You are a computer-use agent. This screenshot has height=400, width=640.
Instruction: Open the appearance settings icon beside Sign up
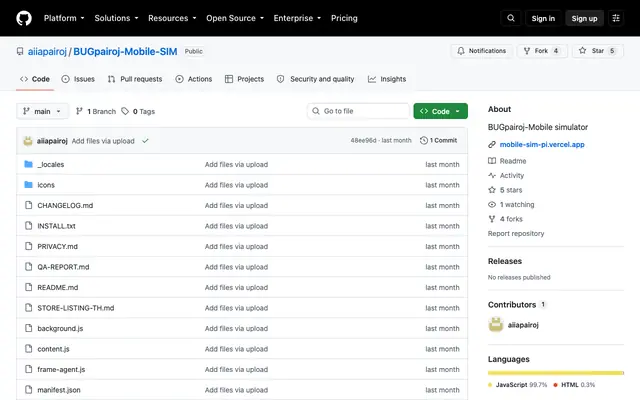(616, 18)
